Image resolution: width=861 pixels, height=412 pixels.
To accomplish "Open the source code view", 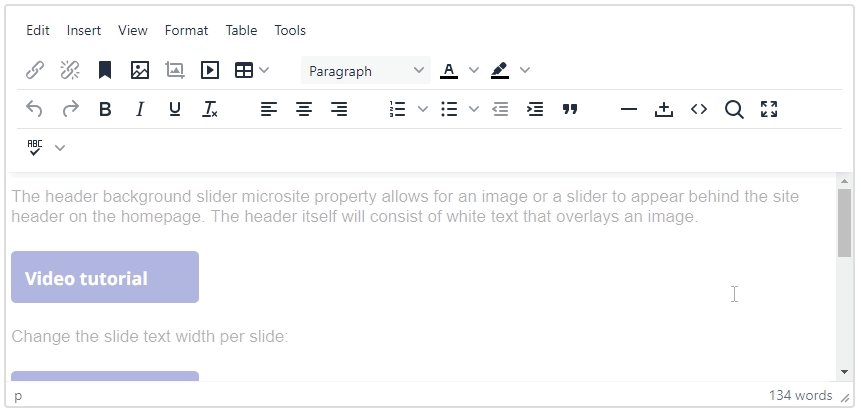I will [699, 109].
